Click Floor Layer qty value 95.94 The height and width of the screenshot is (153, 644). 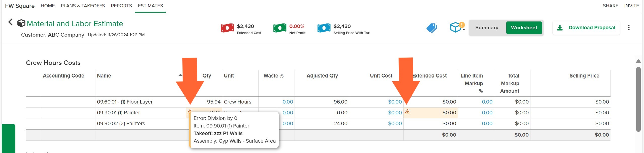pos(213,102)
